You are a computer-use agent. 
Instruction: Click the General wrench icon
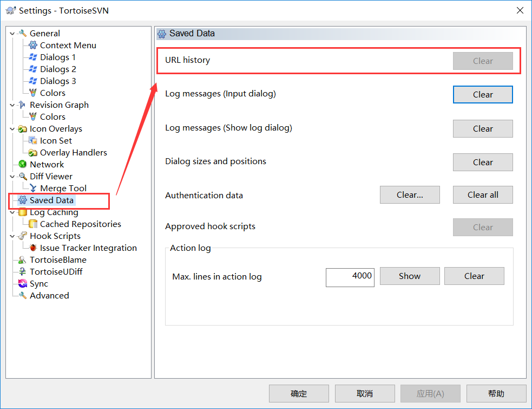(22, 33)
